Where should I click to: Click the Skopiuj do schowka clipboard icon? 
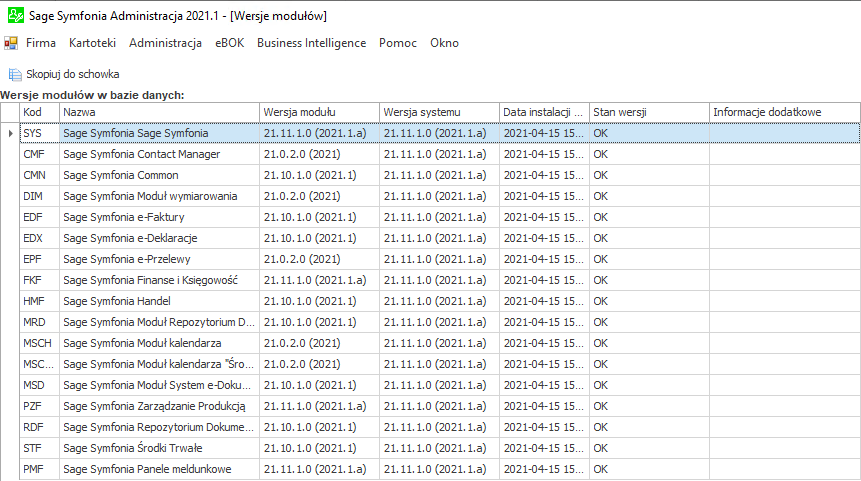pos(15,74)
